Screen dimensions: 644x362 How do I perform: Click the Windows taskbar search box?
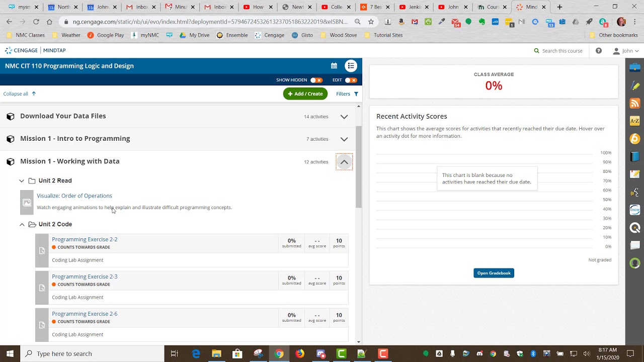coord(93,353)
